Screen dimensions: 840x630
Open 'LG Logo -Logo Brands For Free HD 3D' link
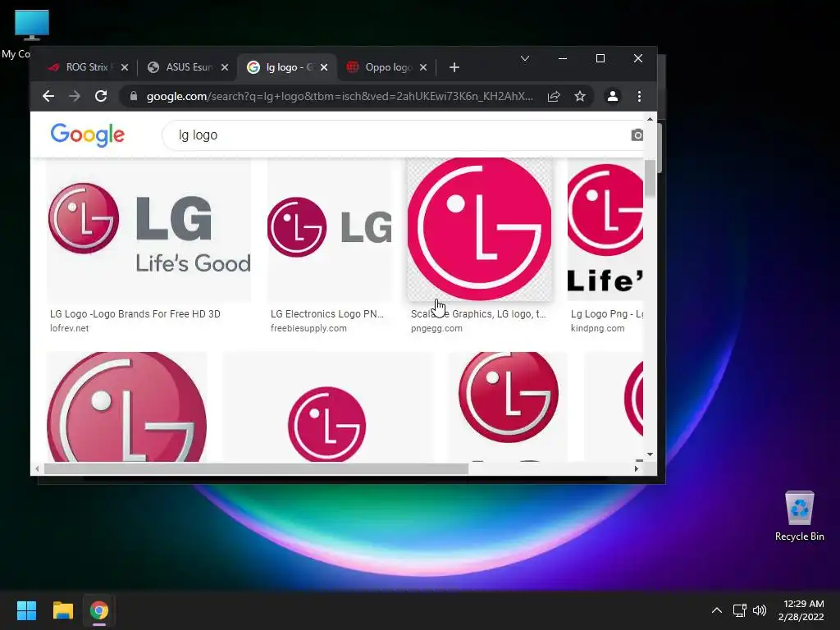click(135, 314)
